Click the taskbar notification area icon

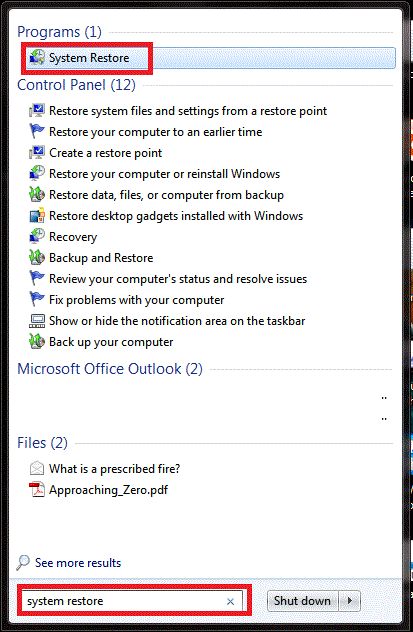(x=37, y=321)
